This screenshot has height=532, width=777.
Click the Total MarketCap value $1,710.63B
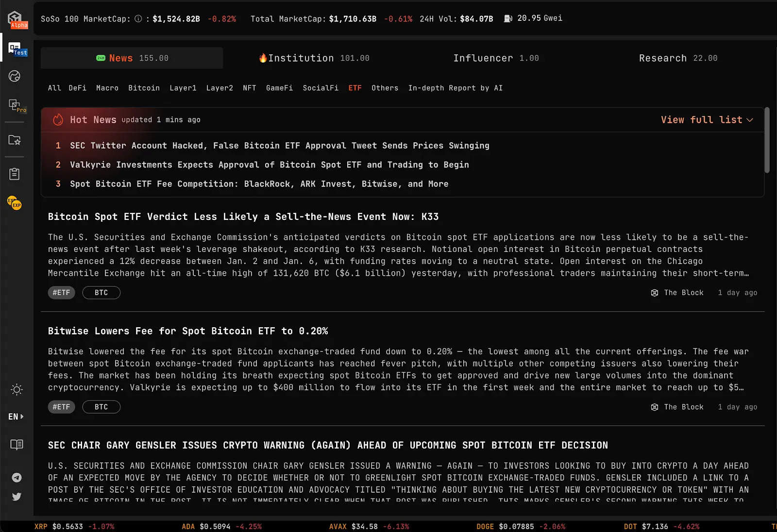pos(353,19)
